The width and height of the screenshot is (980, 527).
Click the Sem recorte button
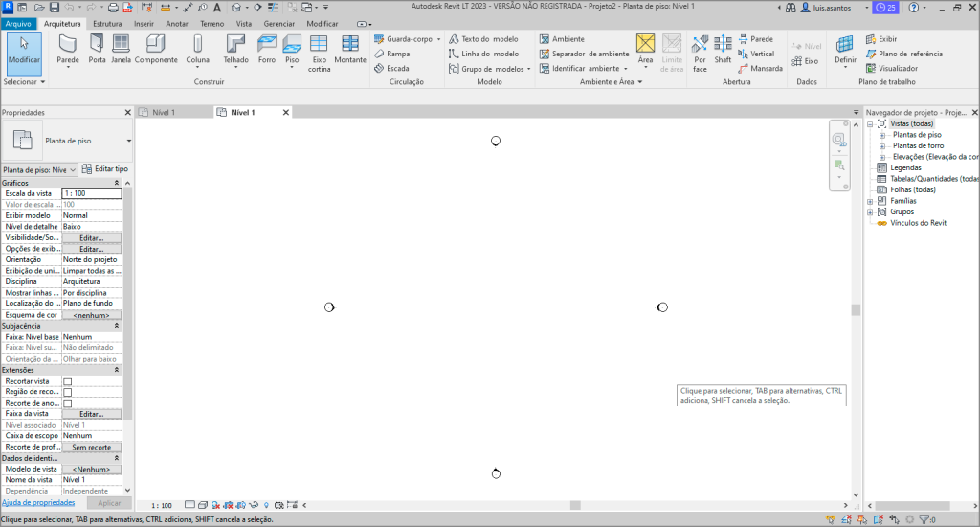[91, 447]
